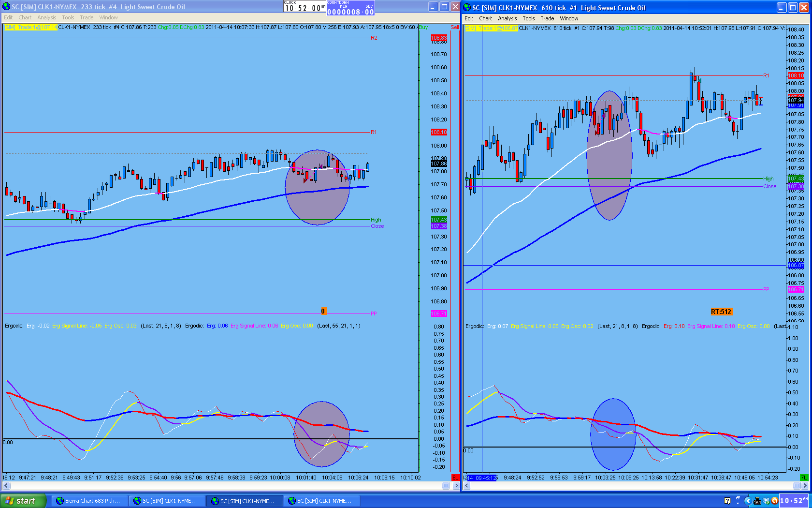
Task: Click the black 107.94 last price label on the 610 tick scale
Action: point(796,100)
